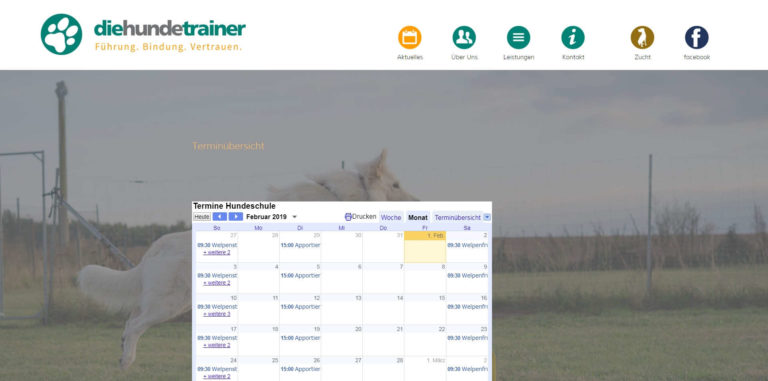Open 09:30 Welpenst event on Sunday 3
This screenshot has width=768, height=381.
pos(217,276)
